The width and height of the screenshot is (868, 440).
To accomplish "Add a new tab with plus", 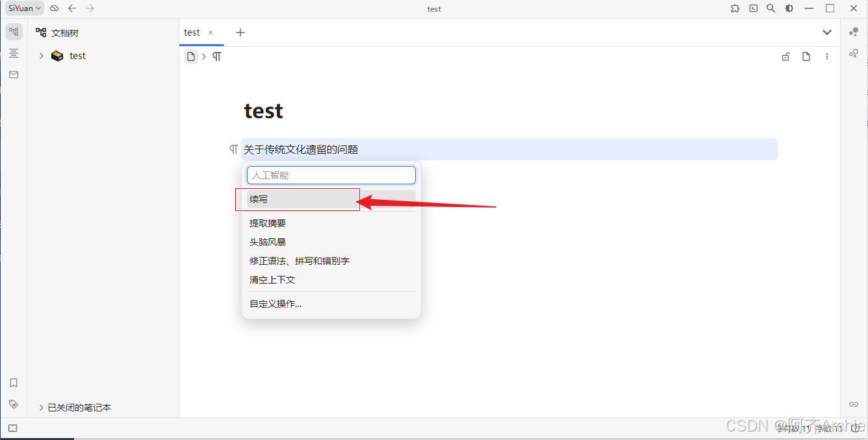I will point(240,32).
